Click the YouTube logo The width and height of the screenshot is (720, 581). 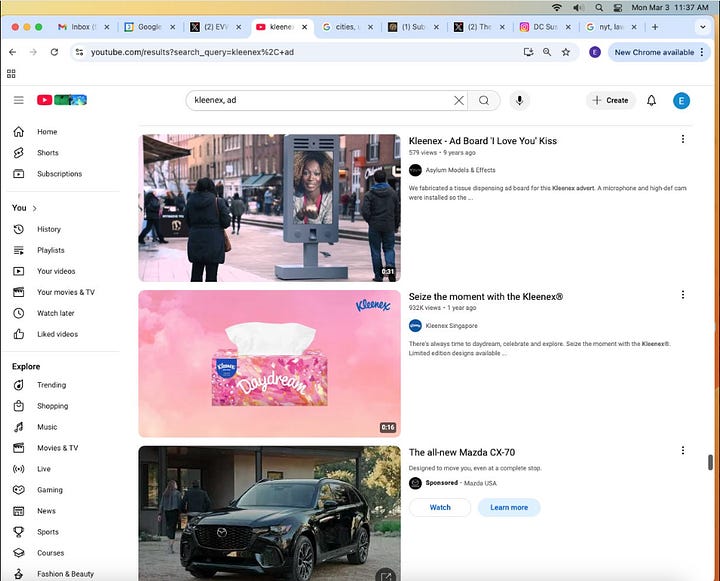click(x=62, y=100)
